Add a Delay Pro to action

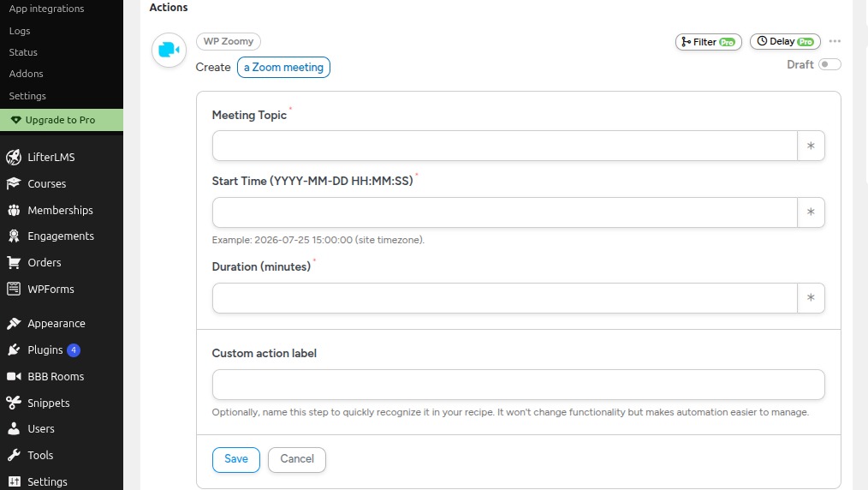click(785, 41)
